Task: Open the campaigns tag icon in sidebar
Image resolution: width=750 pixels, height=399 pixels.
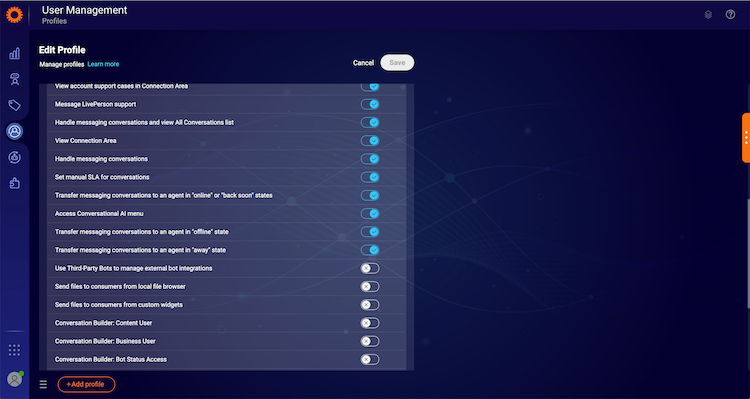Action: pos(14,105)
